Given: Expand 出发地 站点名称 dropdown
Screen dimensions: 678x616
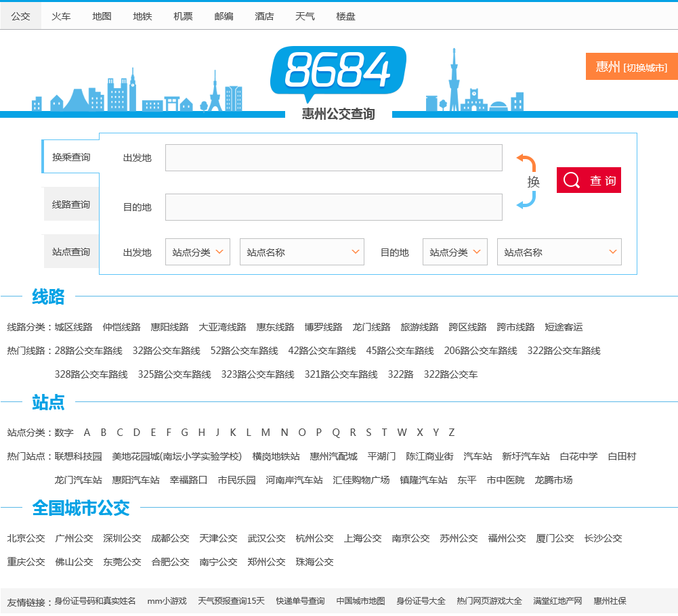Looking at the screenshot, I should point(302,252).
